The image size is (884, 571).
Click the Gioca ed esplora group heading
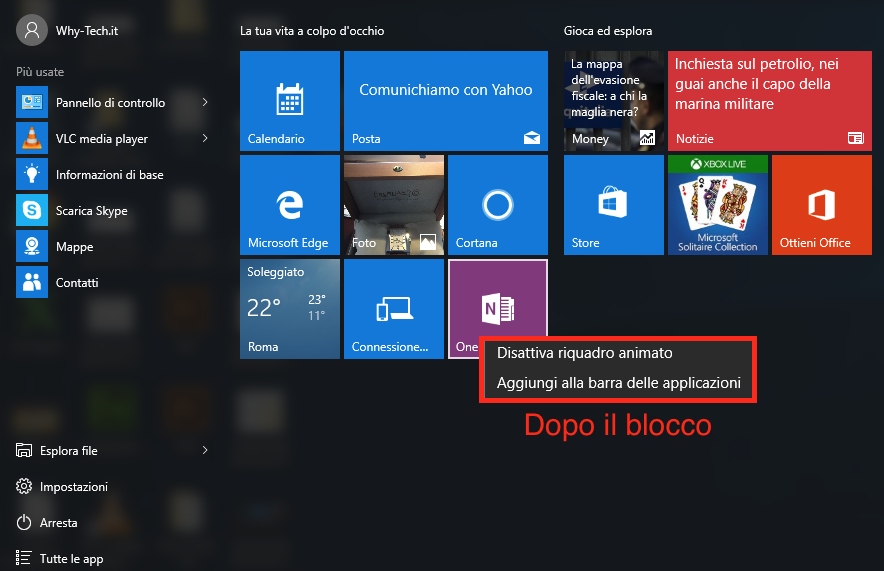(x=608, y=31)
